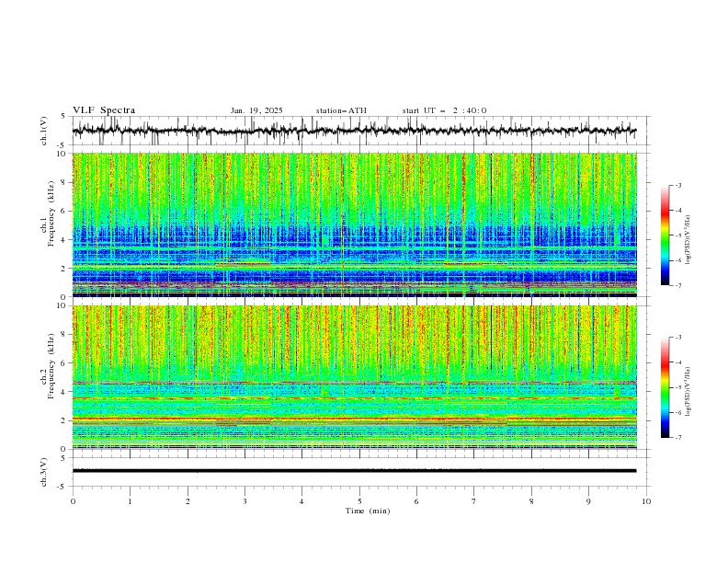728x563 pixels.
Task: Click the "-5" tick on ch.1 colorbar
Action: coord(678,236)
